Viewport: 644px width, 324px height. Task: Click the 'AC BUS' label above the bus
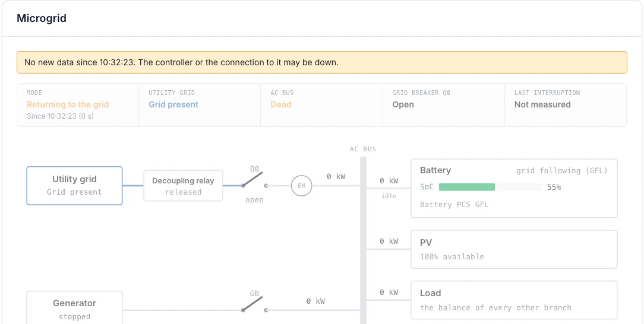[x=362, y=150]
